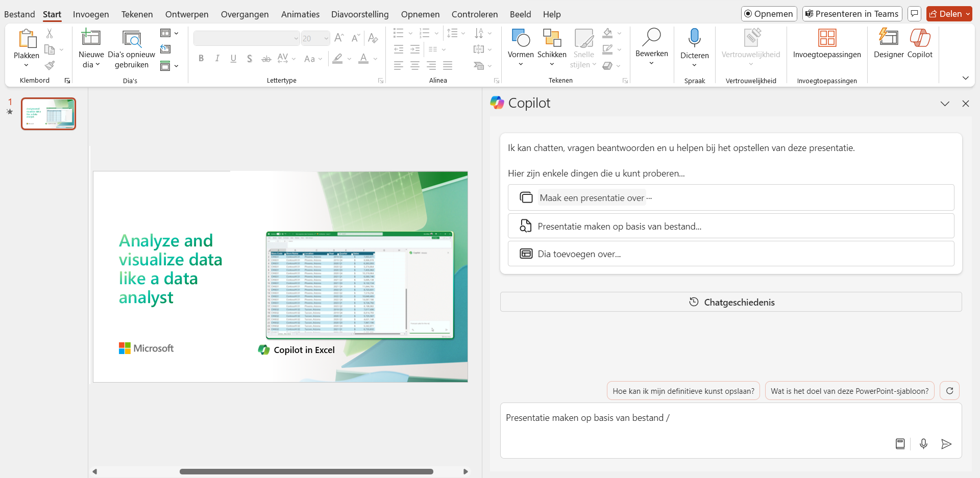Close the Copilot pane
The width and height of the screenshot is (980, 478).
tap(966, 104)
